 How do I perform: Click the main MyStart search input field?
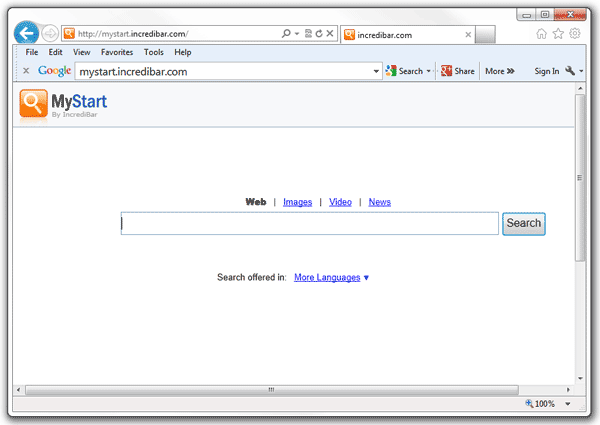point(310,223)
